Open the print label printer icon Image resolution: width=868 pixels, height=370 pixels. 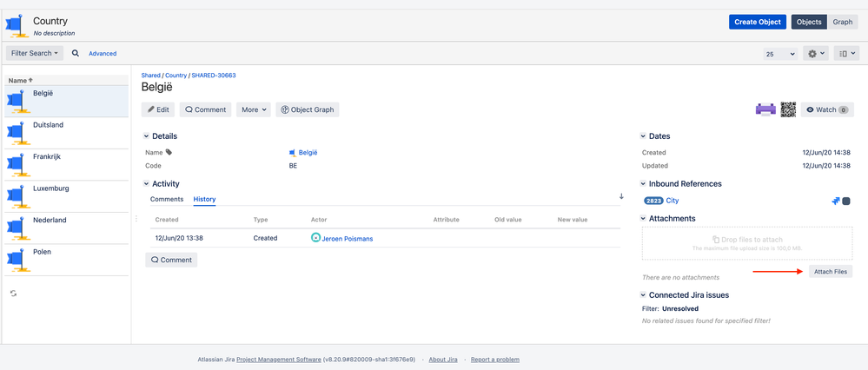click(x=766, y=109)
